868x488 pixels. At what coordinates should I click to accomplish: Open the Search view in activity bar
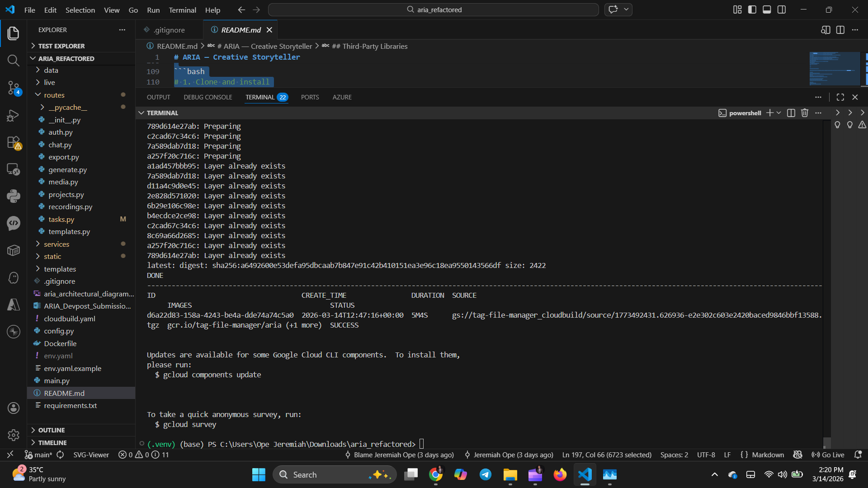tap(13, 60)
